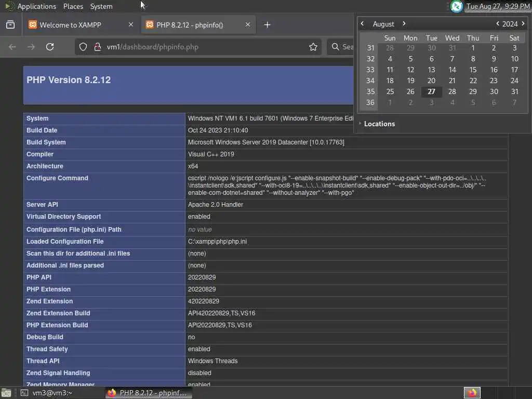Click the PHP Version 8.2.12 heading

click(x=69, y=80)
